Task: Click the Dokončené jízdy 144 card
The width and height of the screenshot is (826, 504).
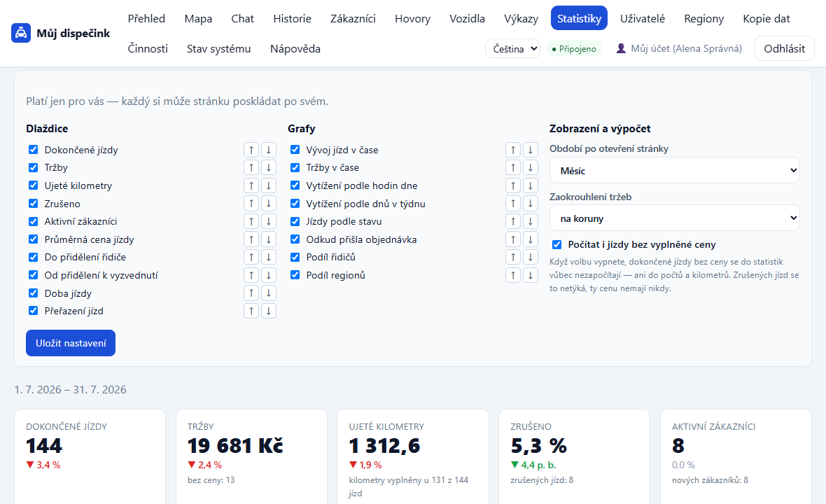Action: coord(90,456)
